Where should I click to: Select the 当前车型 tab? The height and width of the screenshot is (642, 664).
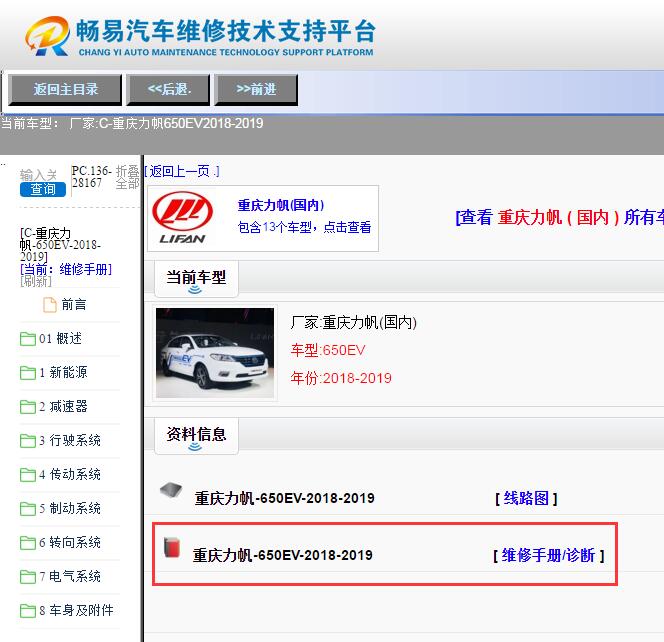(x=196, y=279)
